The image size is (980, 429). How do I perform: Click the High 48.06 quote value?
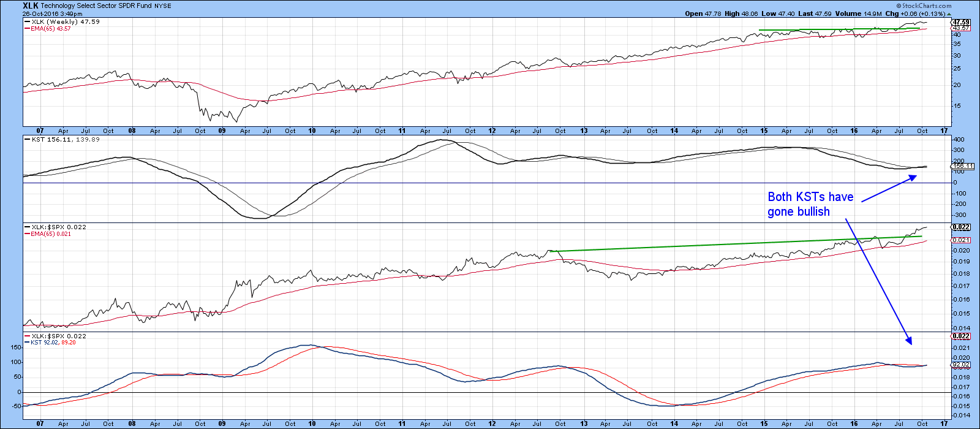[x=742, y=13]
